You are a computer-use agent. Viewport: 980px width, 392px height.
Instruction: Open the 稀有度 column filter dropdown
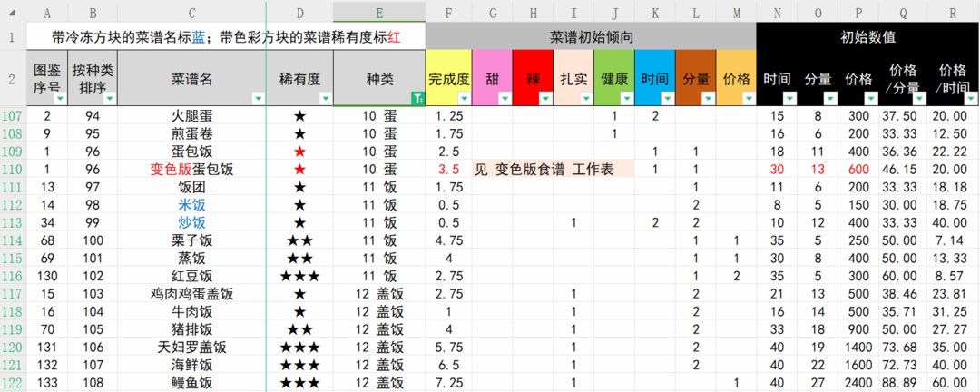(x=326, y=98)
